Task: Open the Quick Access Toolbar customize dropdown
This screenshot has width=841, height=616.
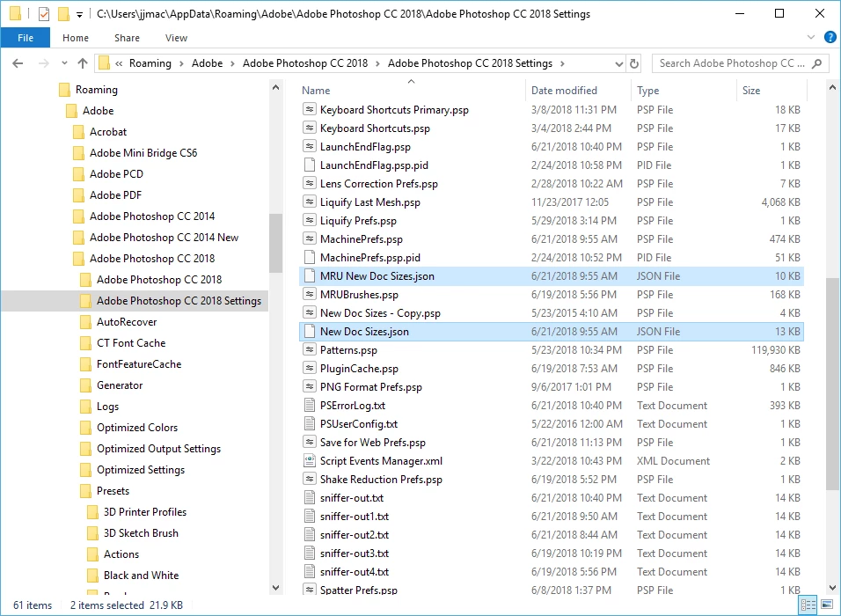Action: [79, 15]
